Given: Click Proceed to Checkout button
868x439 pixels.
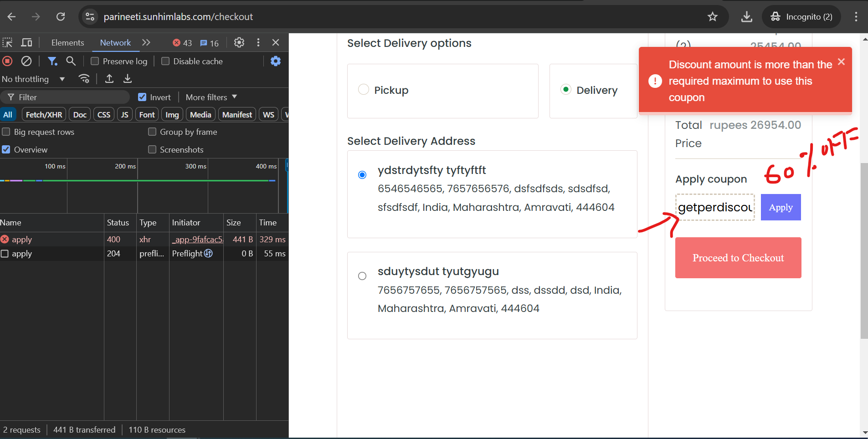Looking at the screenshot, I should [738, 258].
